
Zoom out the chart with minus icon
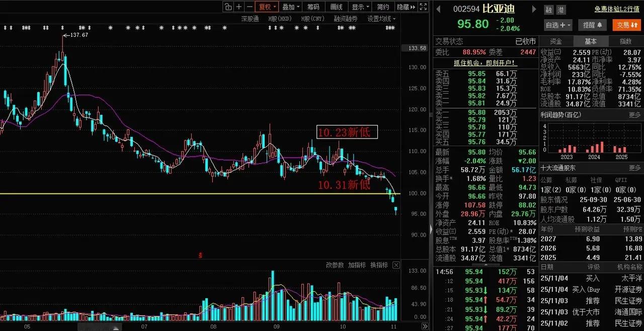250,7
